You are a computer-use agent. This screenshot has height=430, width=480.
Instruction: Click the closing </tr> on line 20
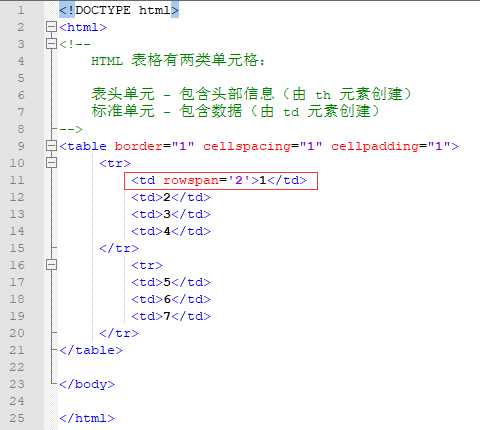[119, 333]
